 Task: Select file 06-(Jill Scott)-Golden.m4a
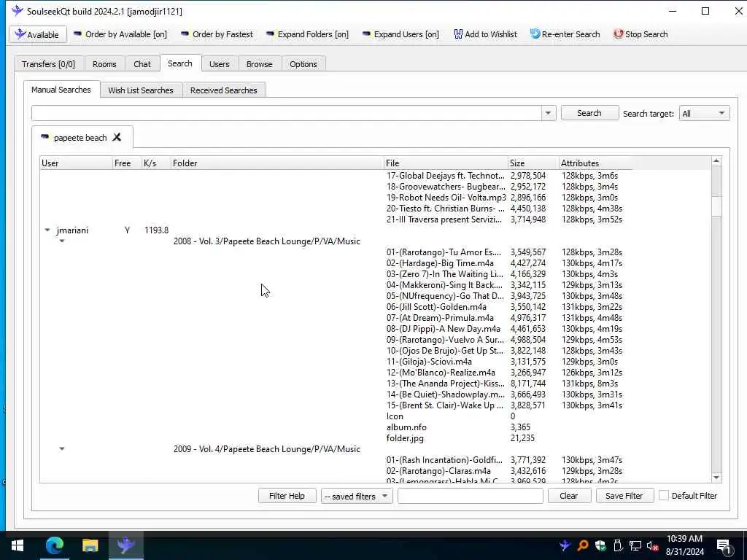pyautogui.click(x=436, y=307)
